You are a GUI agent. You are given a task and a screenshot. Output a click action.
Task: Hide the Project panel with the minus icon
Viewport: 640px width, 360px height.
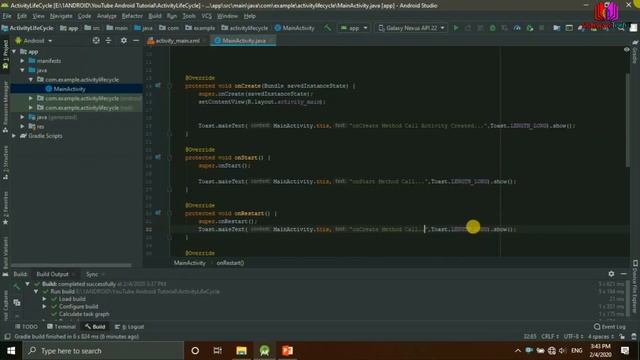[x=136, y=40]
